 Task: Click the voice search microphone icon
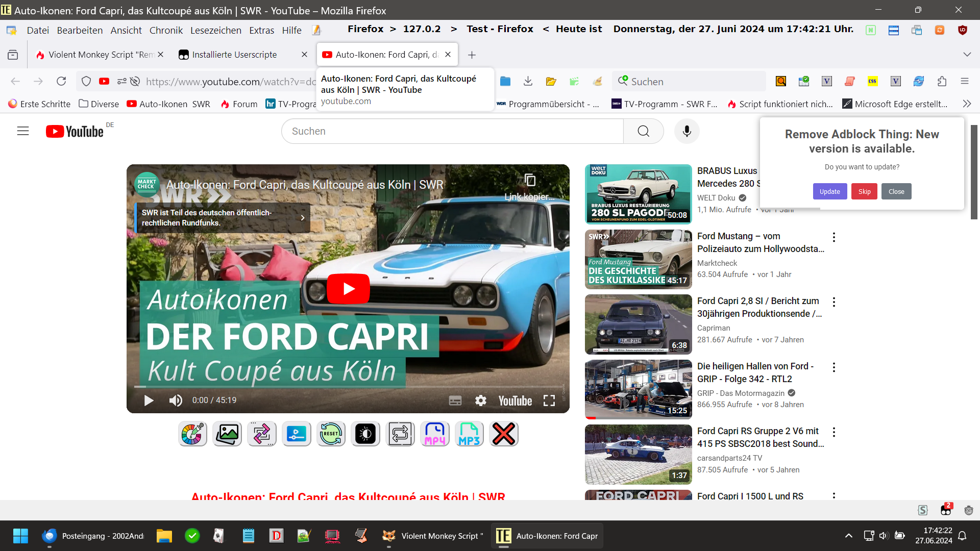[687, 131]
